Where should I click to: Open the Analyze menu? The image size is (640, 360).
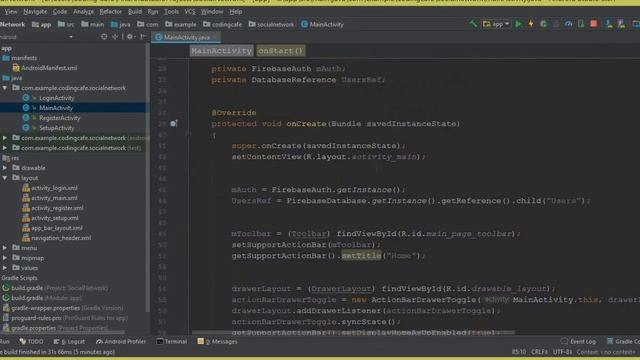point(83,12)
